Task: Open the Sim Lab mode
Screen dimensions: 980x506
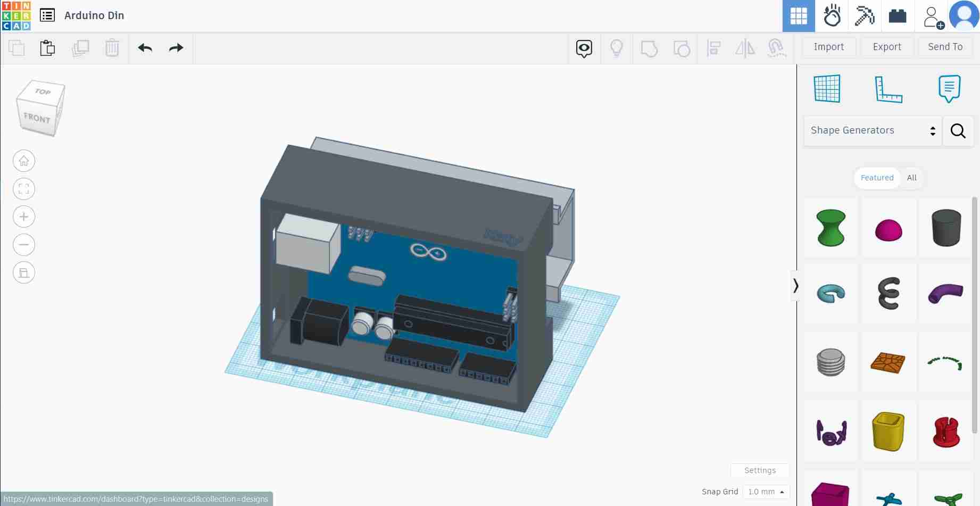Action: pos(832,16)
